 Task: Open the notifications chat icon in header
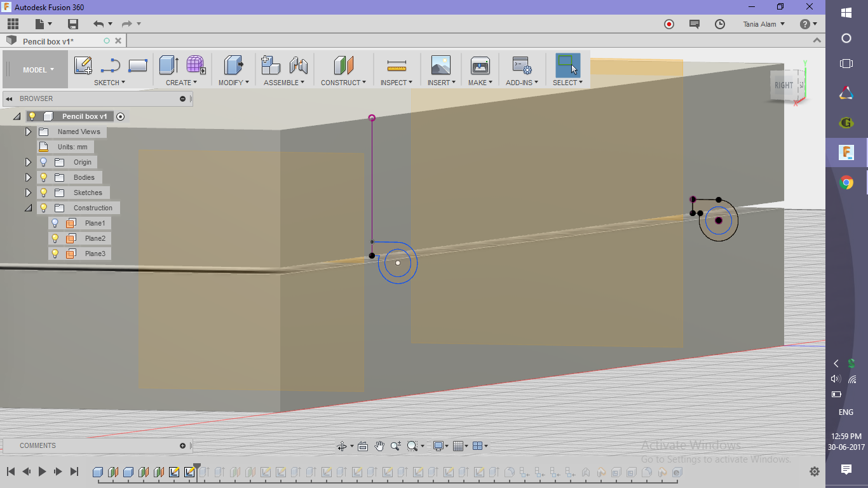click(695, 24)
